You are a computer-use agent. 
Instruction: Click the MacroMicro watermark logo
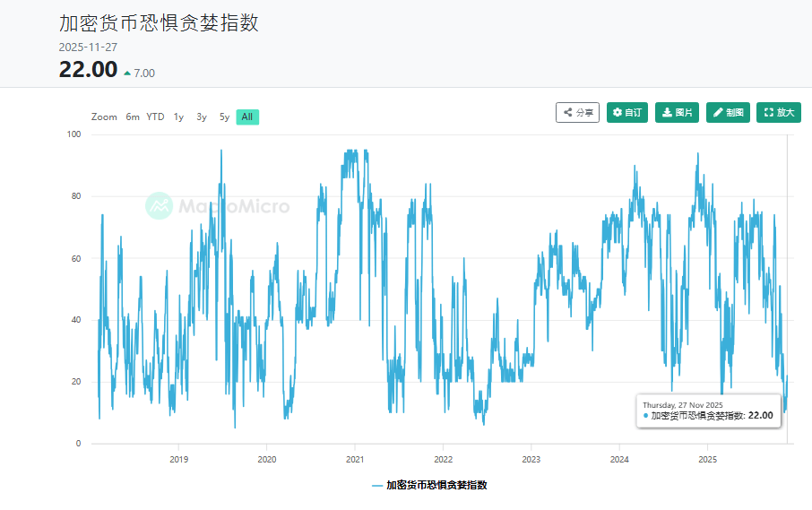point(218,206)
